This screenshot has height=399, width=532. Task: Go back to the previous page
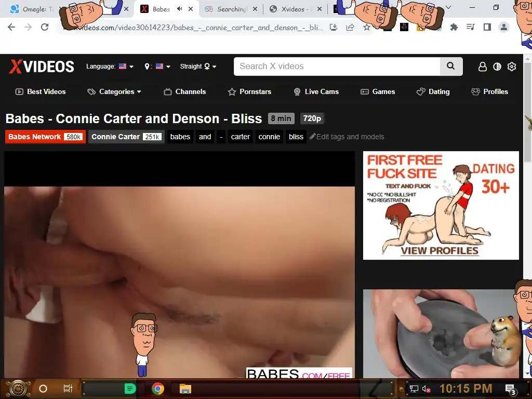point(11,27)
